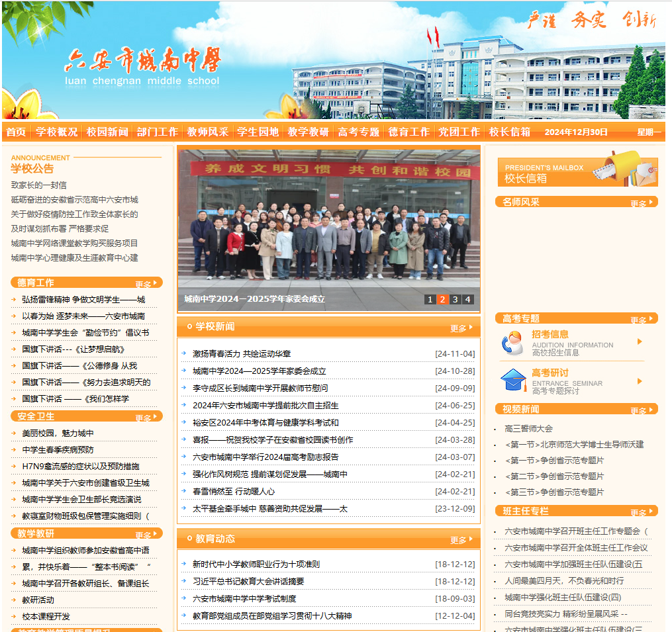Click the 高考研讨 graduation cap icon
This screenshot has width=672, height=632.
click(x=513, y=381)
